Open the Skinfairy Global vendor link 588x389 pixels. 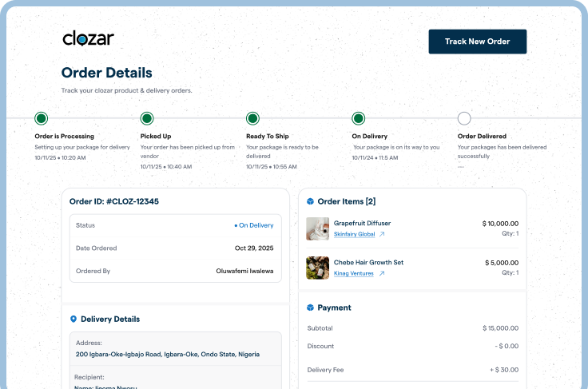click(x=354, y=234)
